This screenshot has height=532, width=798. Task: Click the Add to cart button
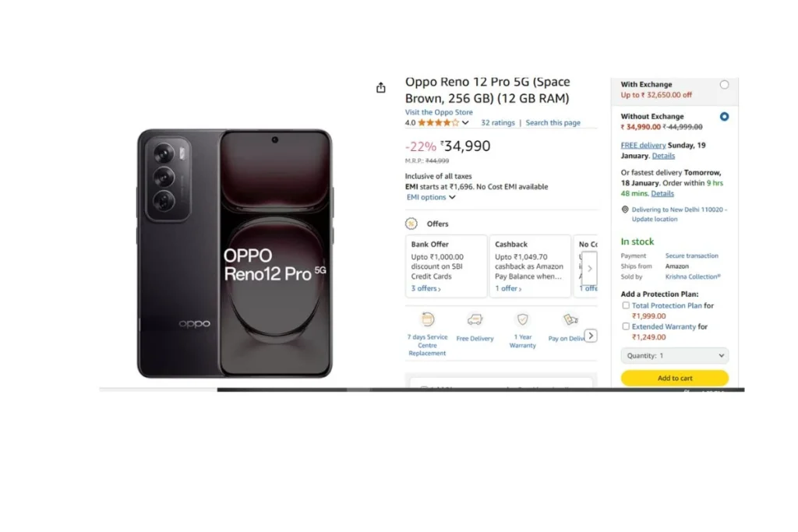click(x=674, y=378)
